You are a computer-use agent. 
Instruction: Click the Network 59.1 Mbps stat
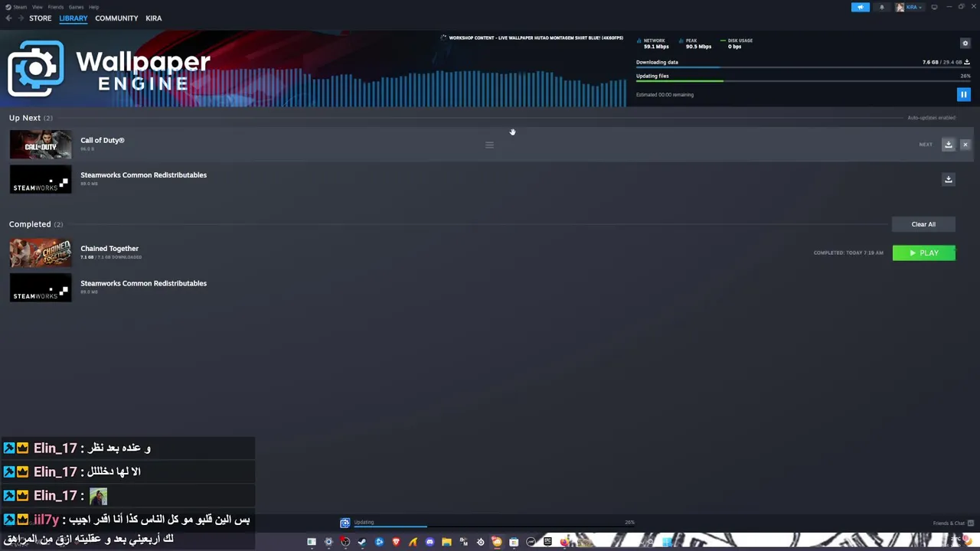point(655,44)
